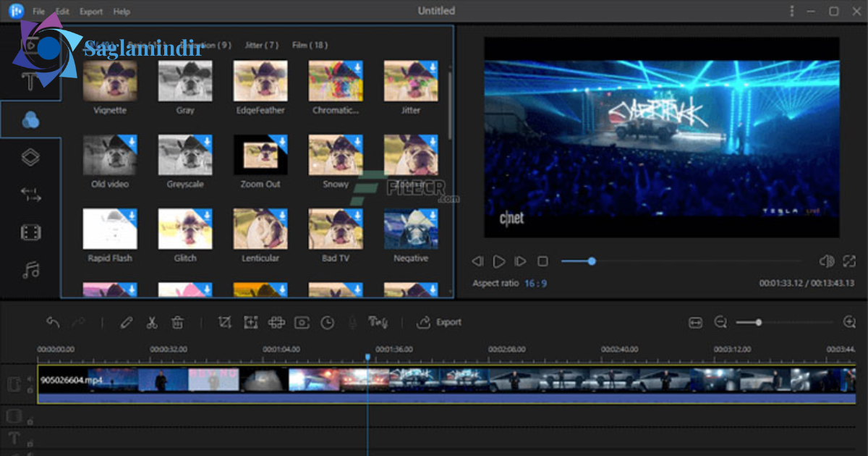Open the clip duration clock tool
The height and width of the screenshot is (456, 868).
tap(328, 322)
